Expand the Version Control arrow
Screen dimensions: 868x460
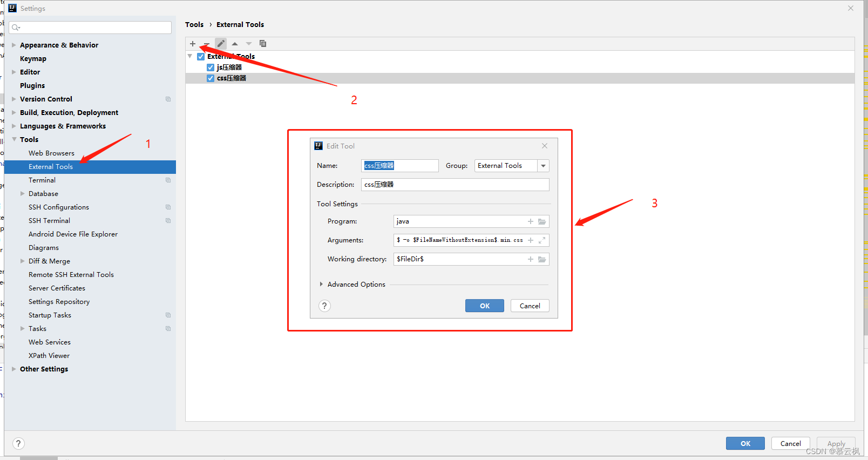14,99
